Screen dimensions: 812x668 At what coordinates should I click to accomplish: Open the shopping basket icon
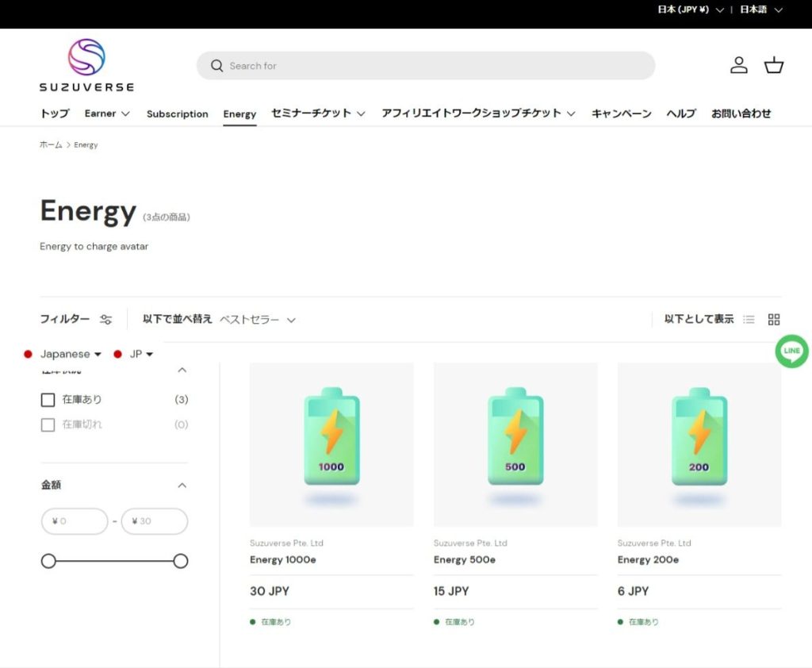pyautogui.click(x=774, y=65)
